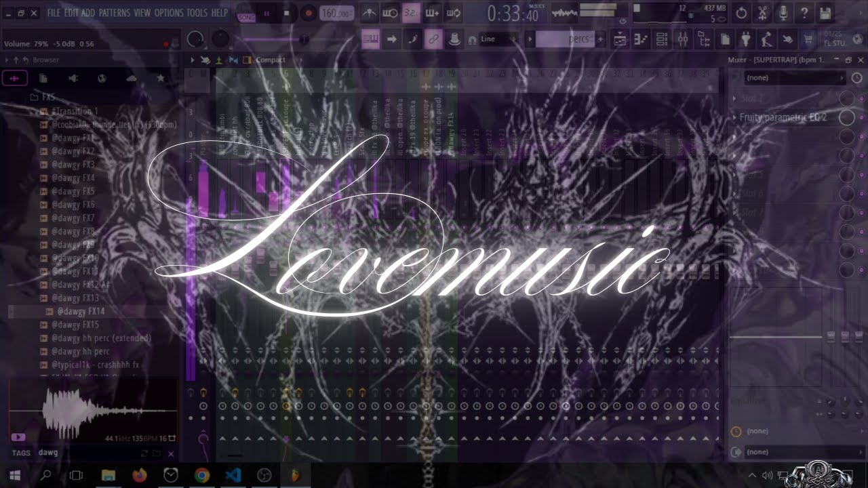The height and width of the screenshot is (488, 868).
Task: Click the stamp tool icon
Action: [454, 39]
